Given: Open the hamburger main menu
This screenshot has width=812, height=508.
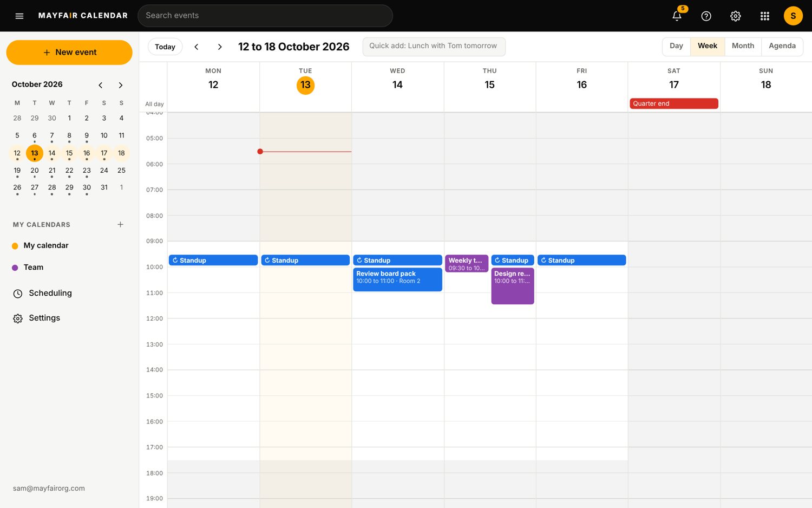Looking at the screenshot, I should pos(19,16).
